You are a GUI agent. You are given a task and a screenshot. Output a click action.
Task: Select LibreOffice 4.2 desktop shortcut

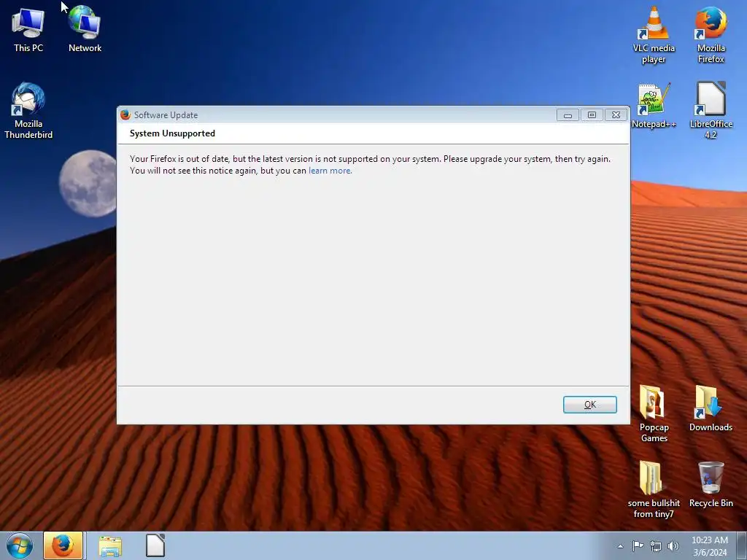[x=711, y=111]
